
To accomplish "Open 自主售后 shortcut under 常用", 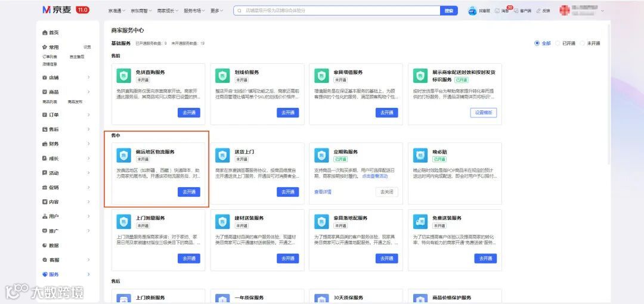I will pos(77,57).
